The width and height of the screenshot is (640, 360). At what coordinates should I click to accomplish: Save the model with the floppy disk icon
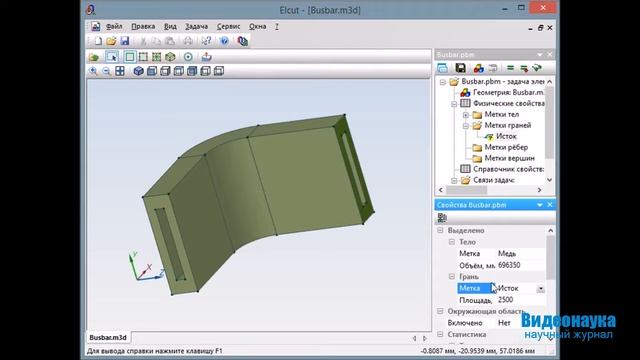(x=124, y=41)
